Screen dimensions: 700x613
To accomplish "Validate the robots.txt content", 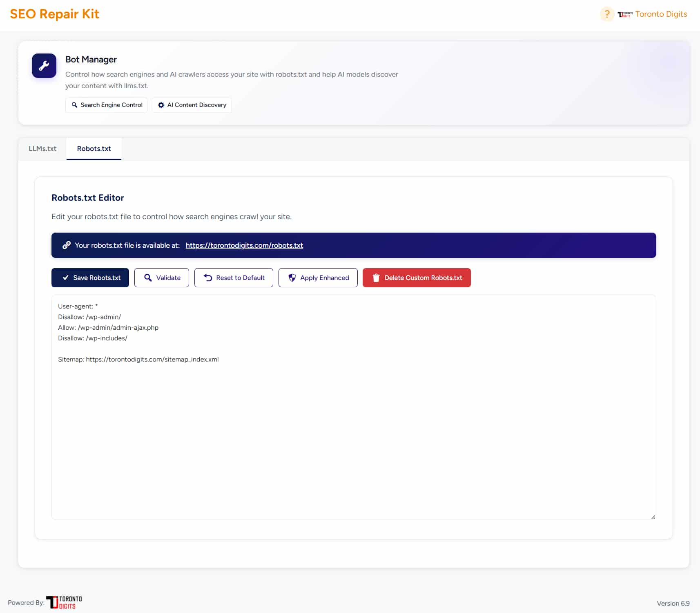I will (162, 278).
